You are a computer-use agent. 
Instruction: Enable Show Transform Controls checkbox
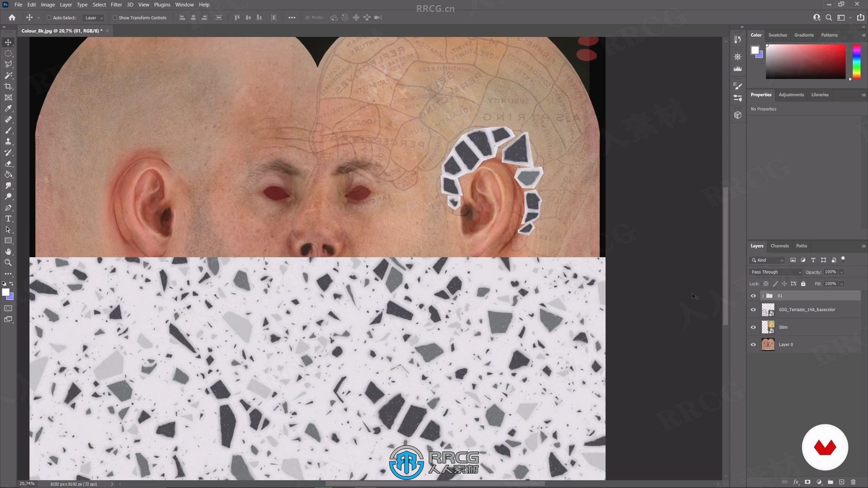coord(115,18)
